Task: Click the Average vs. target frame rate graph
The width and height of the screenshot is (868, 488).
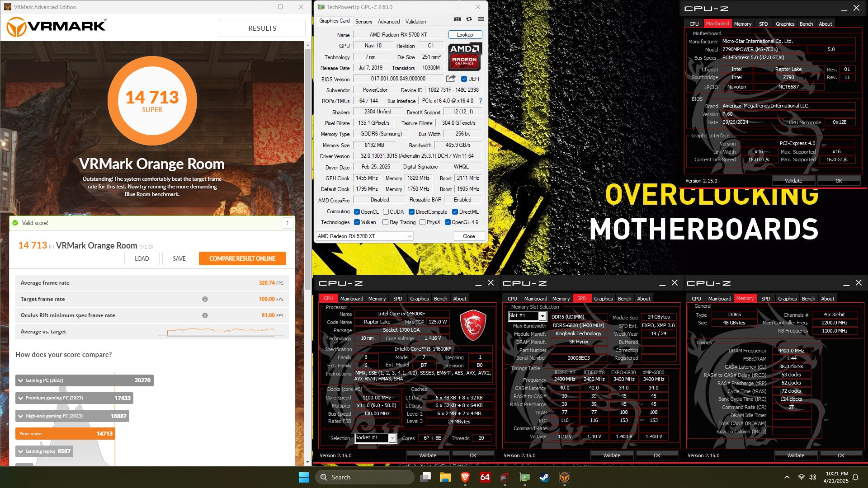Action: pos(222,332)
